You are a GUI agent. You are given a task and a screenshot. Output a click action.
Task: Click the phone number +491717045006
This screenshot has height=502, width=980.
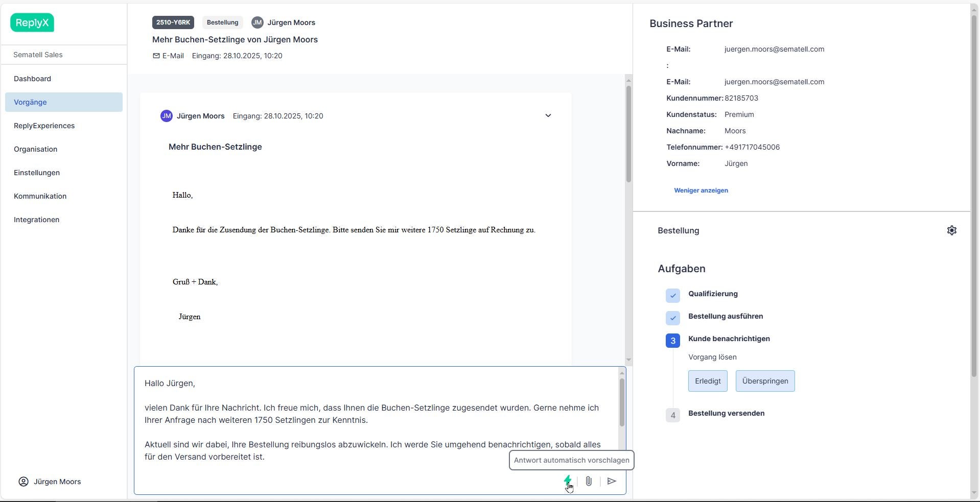tap(752, 147)
